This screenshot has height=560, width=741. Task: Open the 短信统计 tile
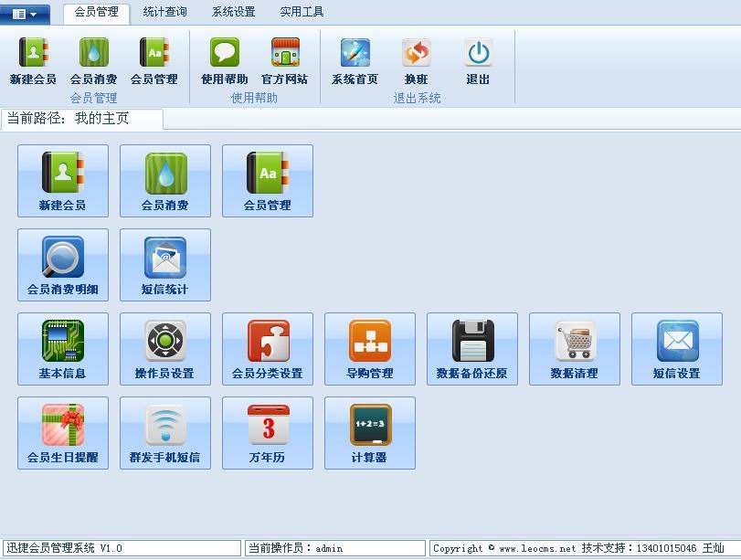coord(165,264)
